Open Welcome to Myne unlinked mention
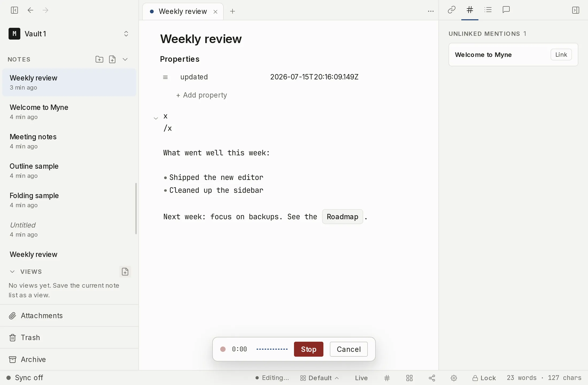588x385 pixels. pos(483,55)
